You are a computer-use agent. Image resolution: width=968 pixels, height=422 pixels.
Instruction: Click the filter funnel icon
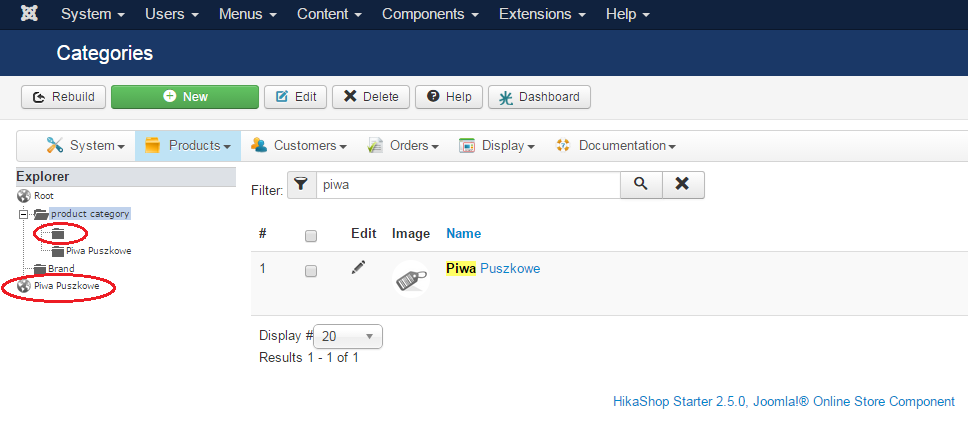click(x=301, y=185)
